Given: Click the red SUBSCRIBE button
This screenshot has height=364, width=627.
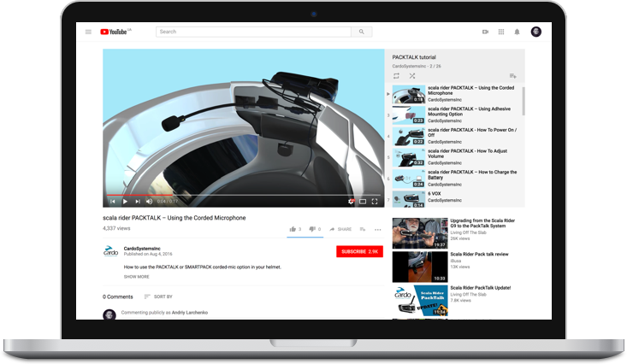Looking at the screenshot, I should [x=359, y=251].
